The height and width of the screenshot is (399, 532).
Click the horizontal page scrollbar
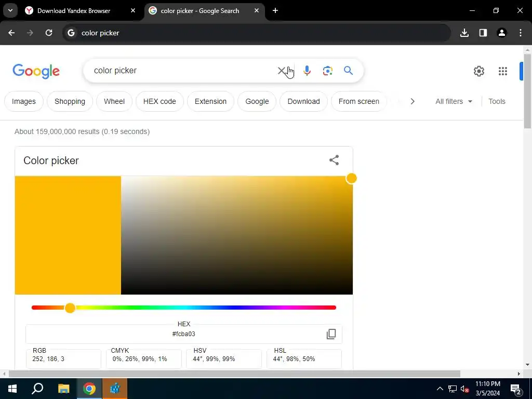coord(234,374)
